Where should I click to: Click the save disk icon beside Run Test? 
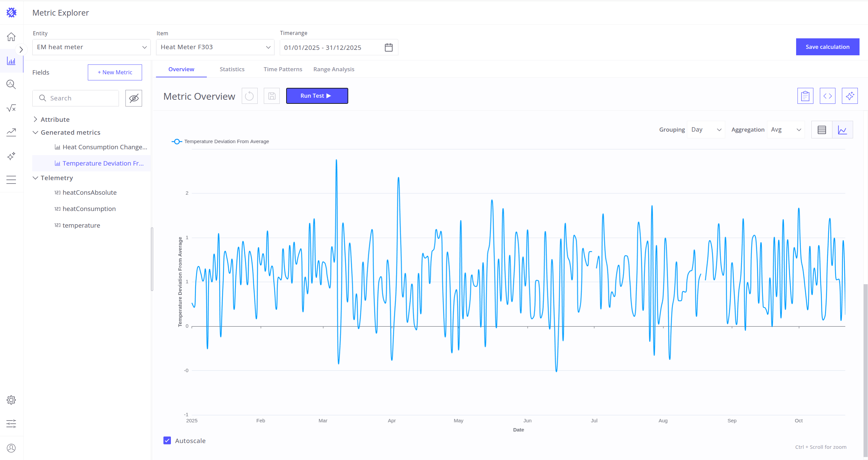[272, 96]
